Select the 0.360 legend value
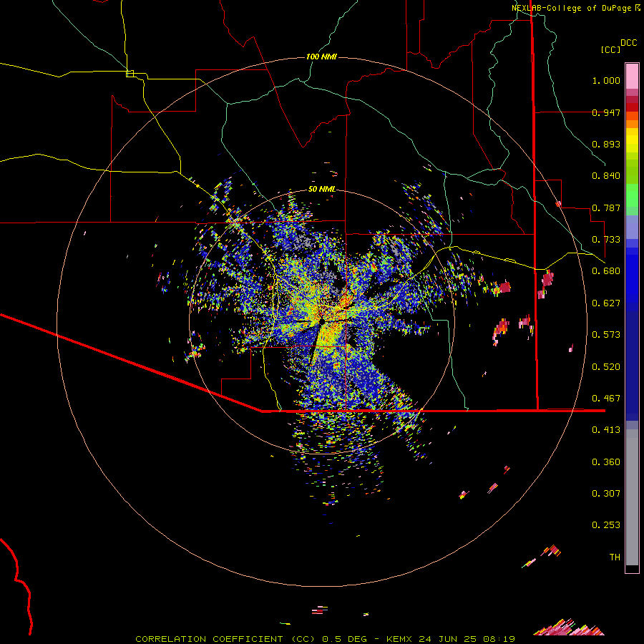Image resolution: width=644 pixels, height=644 pixels. pyautogui.click(x=606, y=462)
